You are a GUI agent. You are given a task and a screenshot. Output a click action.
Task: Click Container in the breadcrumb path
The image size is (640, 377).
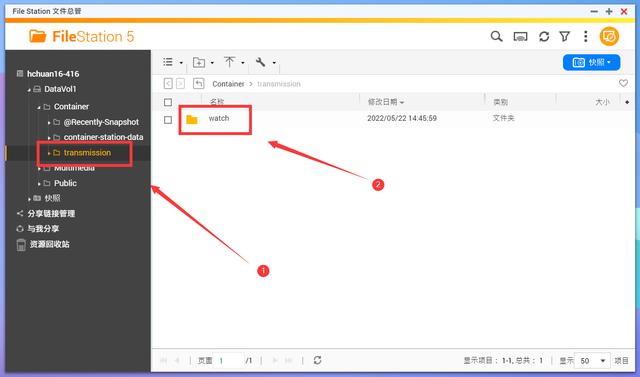click(228, 84)
